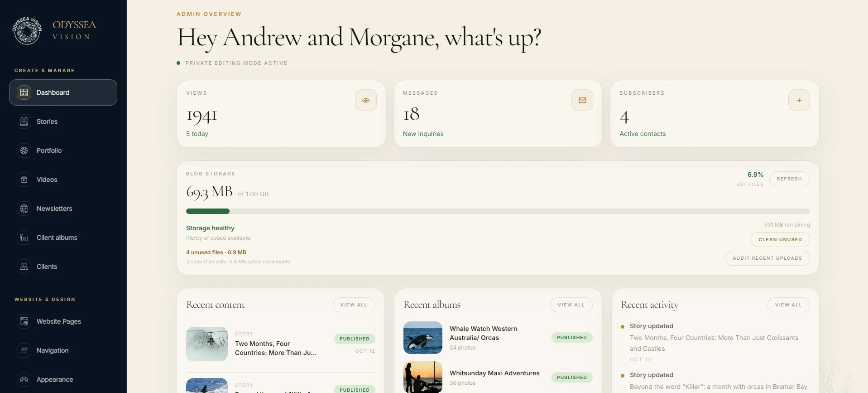
Task: Click the Videos sidebar icon
Action: 24,180
